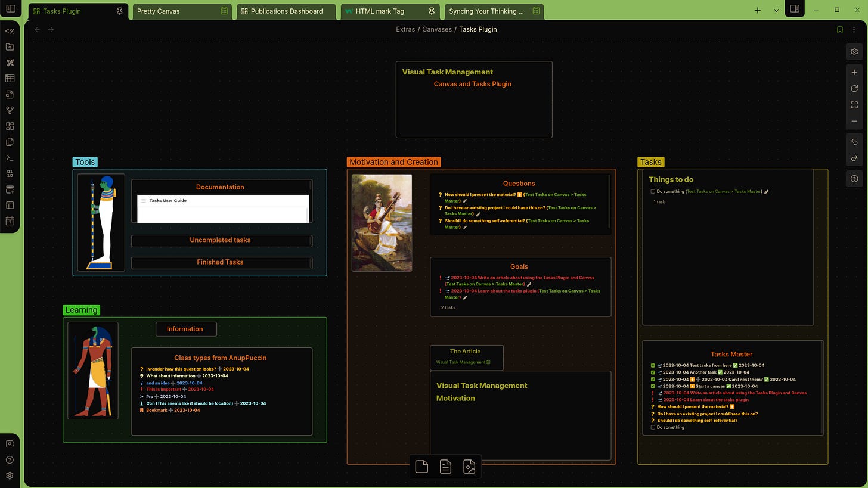The width and height of the screenshot is (868, 488).
Task: Click the zoom to fit icon
Action: pyautogui.click(x=854, y=105)
